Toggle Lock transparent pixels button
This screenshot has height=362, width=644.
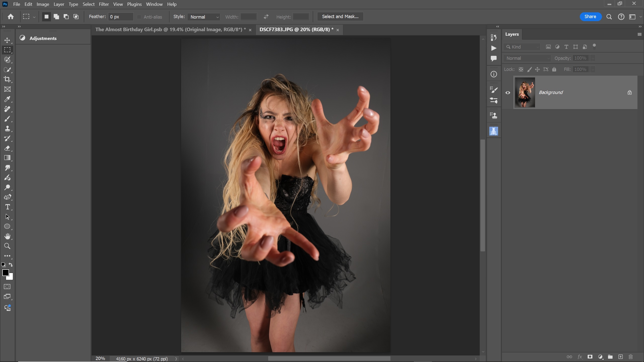[x=521, y=69]
